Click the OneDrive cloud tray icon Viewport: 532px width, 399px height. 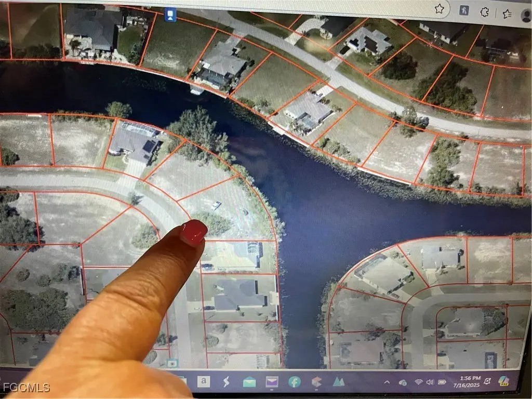(x=403, y=382)
